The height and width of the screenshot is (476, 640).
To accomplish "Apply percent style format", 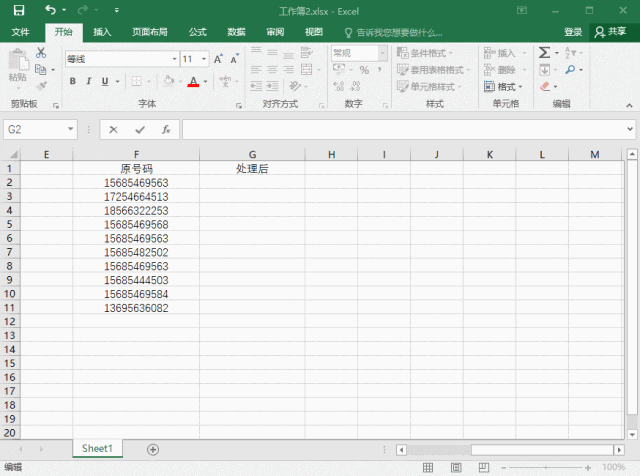I will coord(364,70).
